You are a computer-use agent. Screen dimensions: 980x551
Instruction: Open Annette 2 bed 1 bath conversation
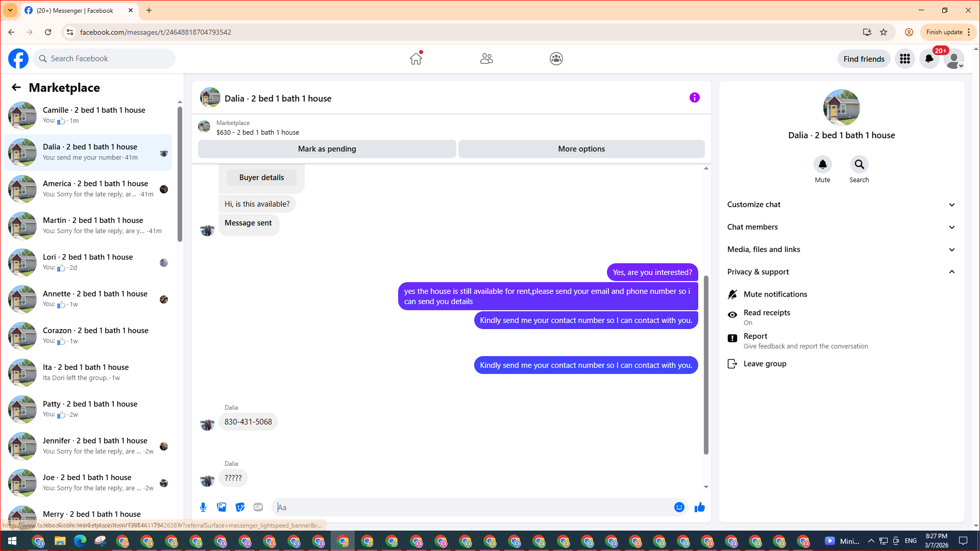pyautogui.click(x=88, y=299)
